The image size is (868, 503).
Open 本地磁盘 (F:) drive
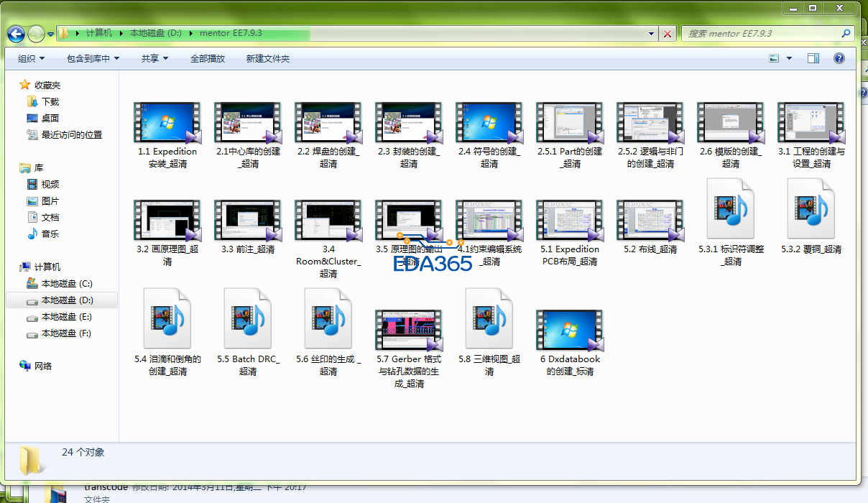point(60,333)
